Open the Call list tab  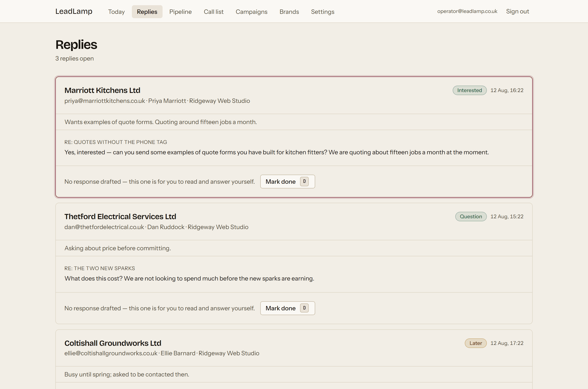point(214,12)
